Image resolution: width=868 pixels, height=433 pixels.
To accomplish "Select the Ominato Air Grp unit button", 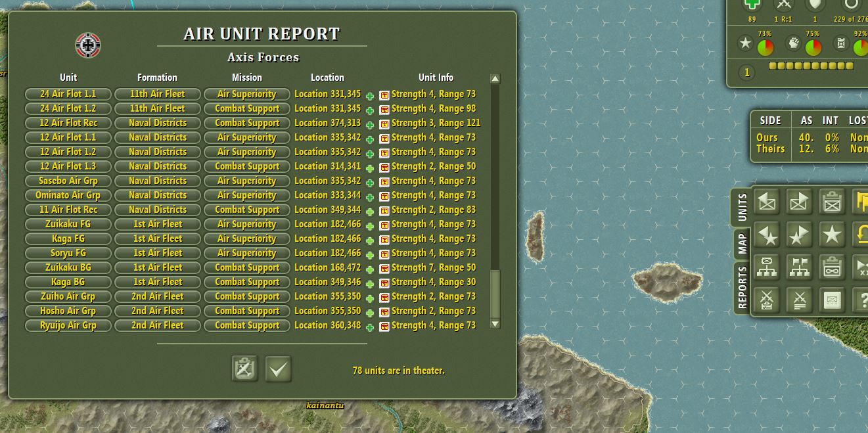I will click(68, 195).
